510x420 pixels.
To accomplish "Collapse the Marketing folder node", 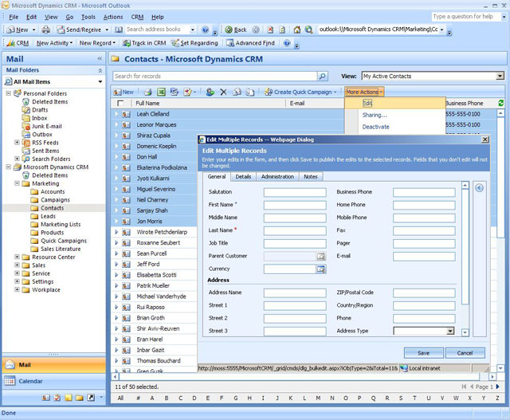I will pyautogui.click(x=17, y=183).
